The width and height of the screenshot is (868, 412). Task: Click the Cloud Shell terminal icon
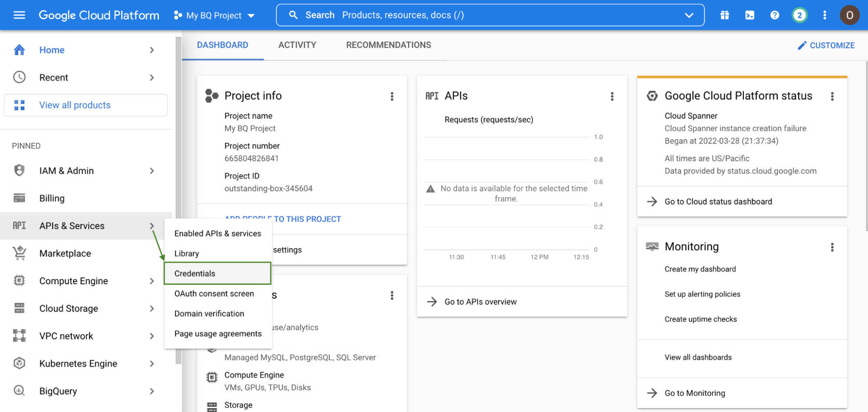(x=749, y=15)
